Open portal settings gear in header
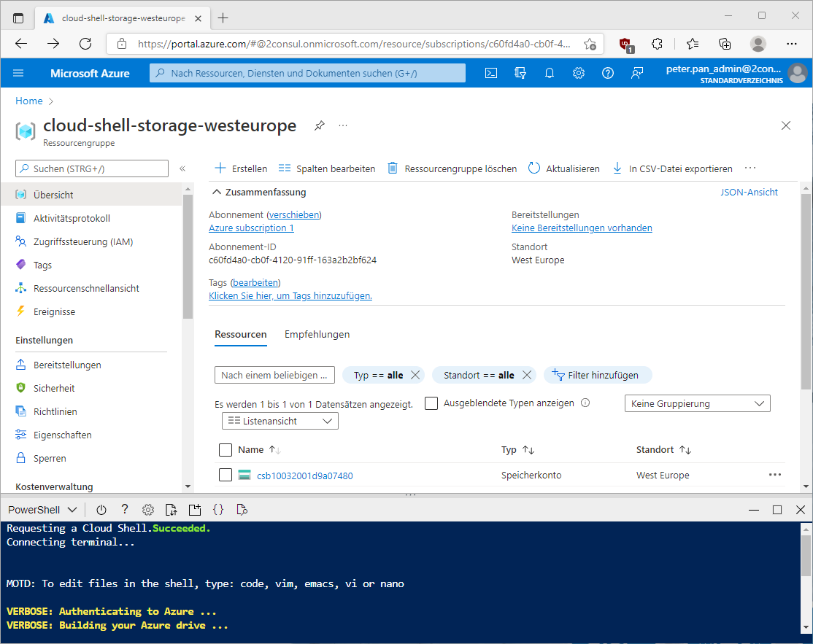 579,73
